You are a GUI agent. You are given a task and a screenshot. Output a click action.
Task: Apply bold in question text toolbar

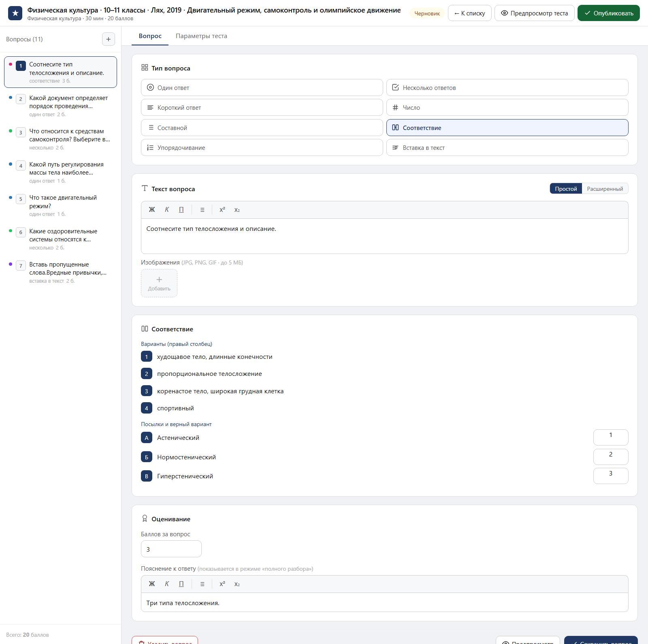[x=152, y=210]
